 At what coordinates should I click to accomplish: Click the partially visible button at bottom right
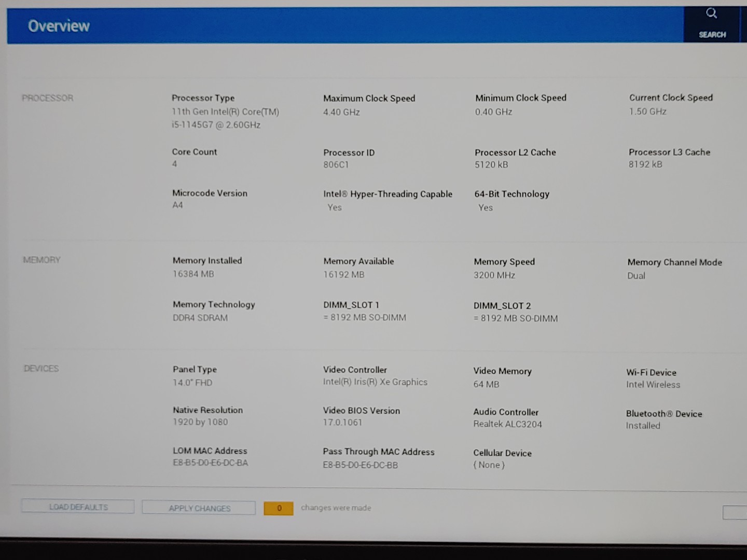tap(735, 512)
